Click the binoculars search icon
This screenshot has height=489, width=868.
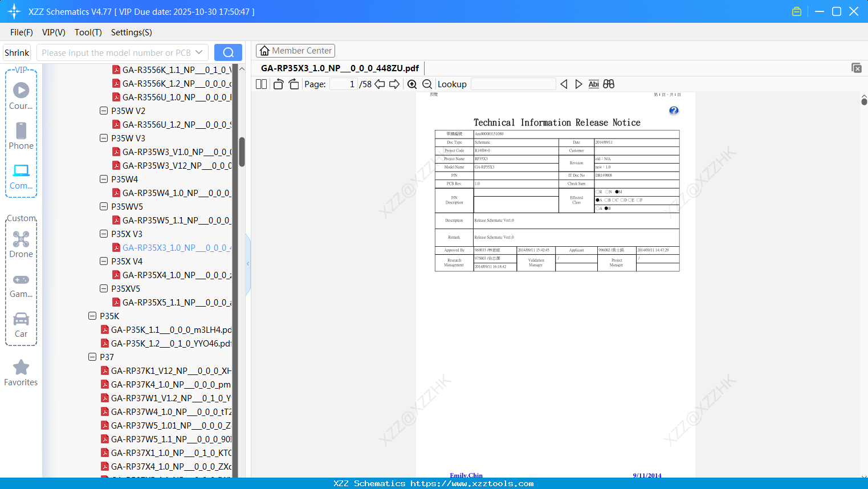click(x=609, y=84)
